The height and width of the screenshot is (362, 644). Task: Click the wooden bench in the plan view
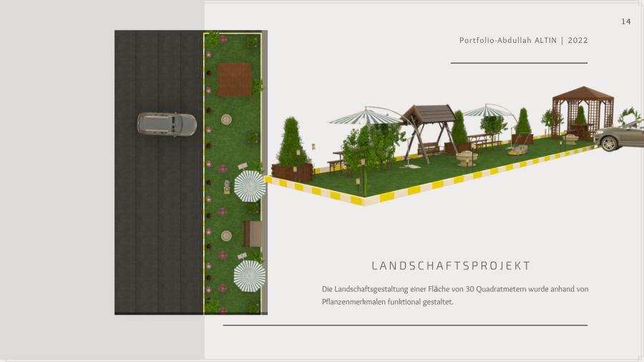(251, 234)
